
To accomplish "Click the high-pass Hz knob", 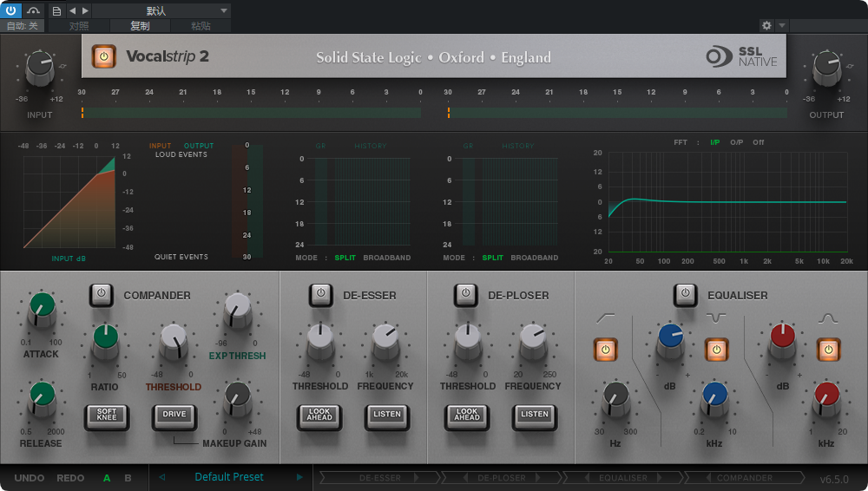I will 615,398.
